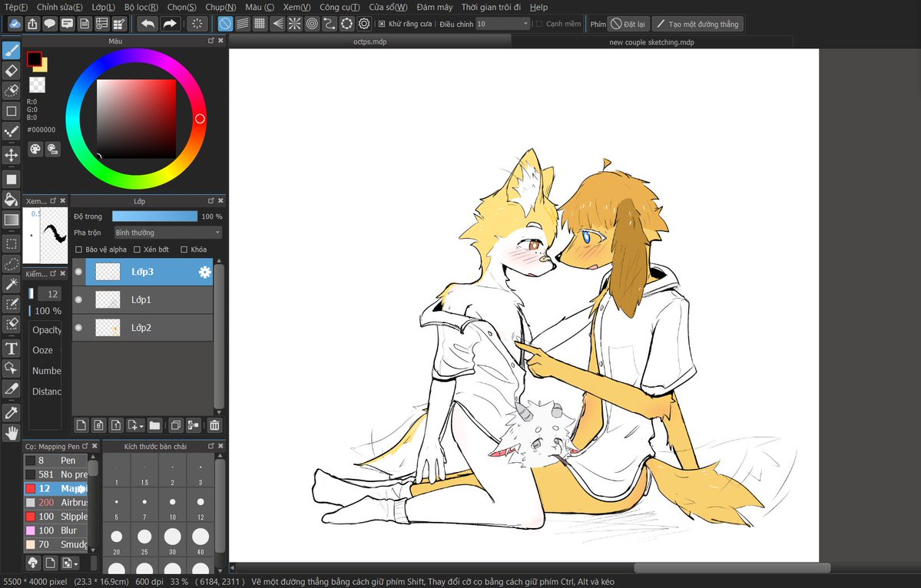
Task: Click the delete layer trash icon
Action: point(214,425)
